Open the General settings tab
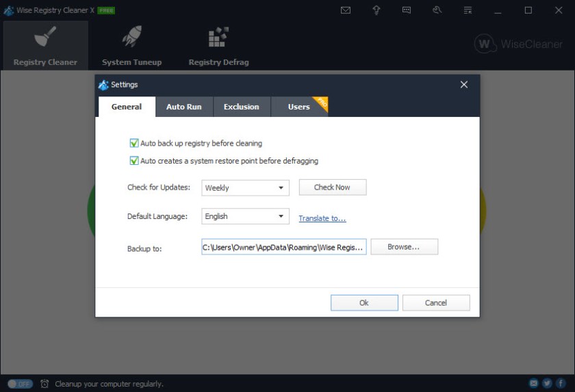Viewport: 575px width, 392px height. pyautogui.click(x=127, y=107)
